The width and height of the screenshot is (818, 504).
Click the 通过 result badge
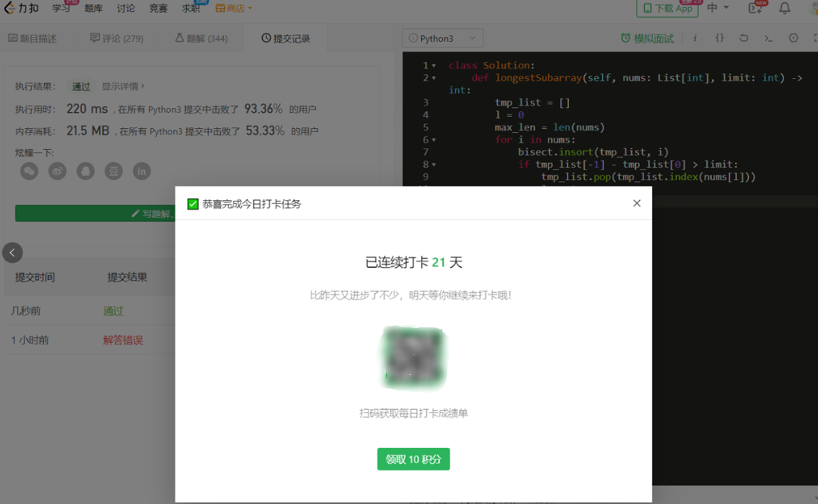click(81, 86)
